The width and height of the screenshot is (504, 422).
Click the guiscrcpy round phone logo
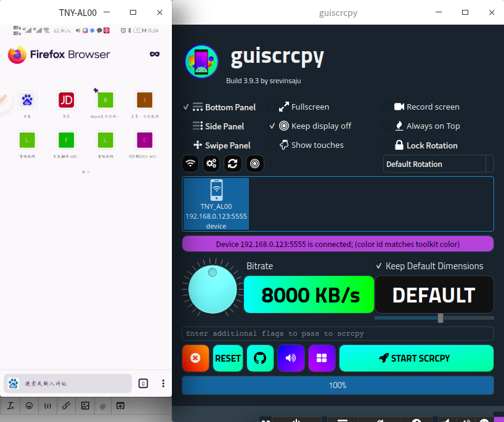[x=201, y=62]
